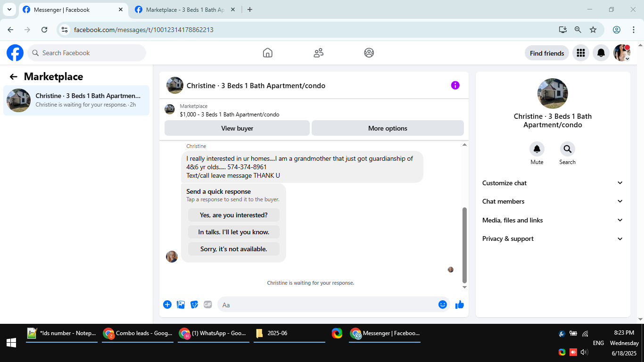Go back with the Chrome back arrow
Image resolution: width=644 pixels, height=362 pixels.
click(x=10, y=30)
